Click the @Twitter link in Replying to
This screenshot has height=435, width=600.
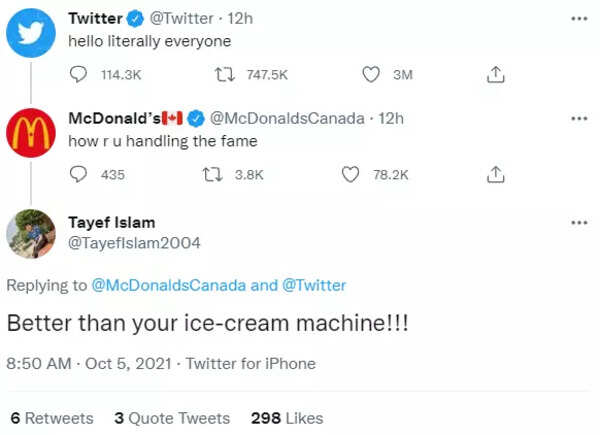click(314, 285)
